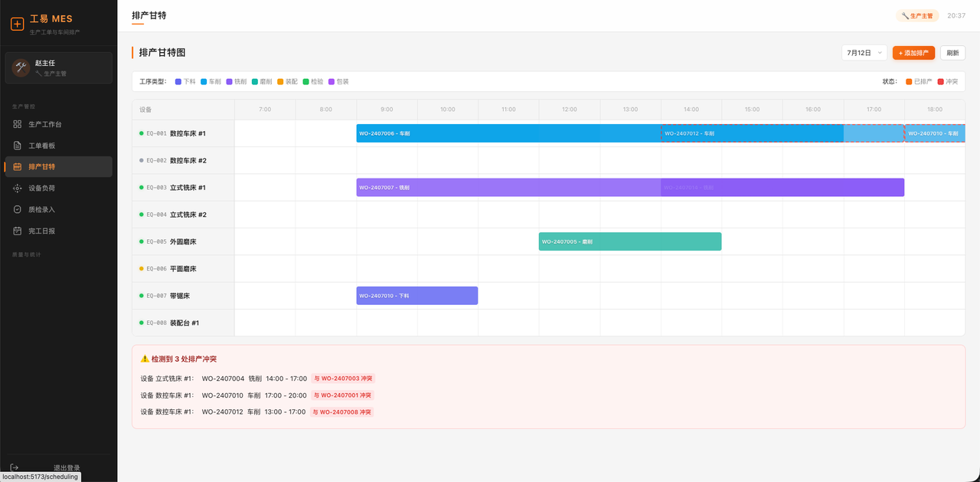Click the 排产甘特 calendar icon

(x=18, y=166)
